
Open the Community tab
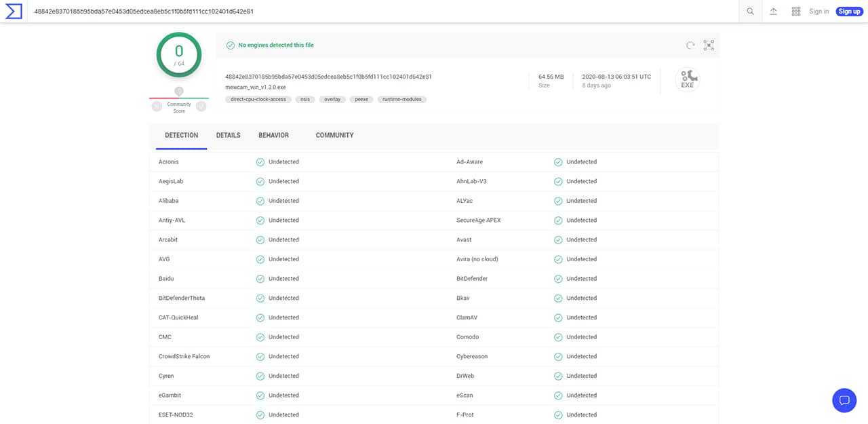pyautogui.click(x=335, y=136)
